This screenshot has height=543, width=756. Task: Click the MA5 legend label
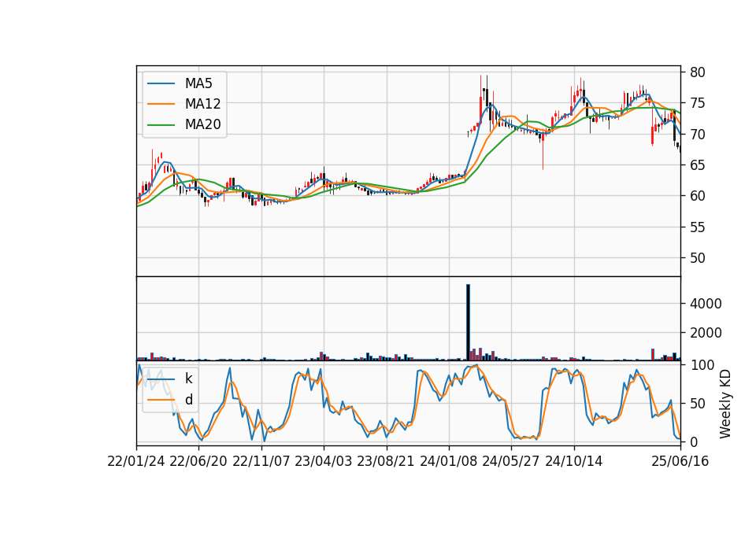[198, 83]
